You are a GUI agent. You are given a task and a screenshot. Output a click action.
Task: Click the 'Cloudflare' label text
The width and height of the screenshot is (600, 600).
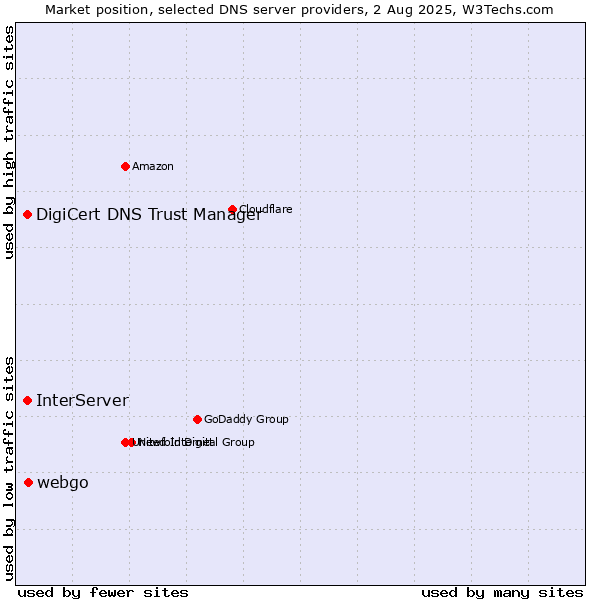(x=266, y=209)
